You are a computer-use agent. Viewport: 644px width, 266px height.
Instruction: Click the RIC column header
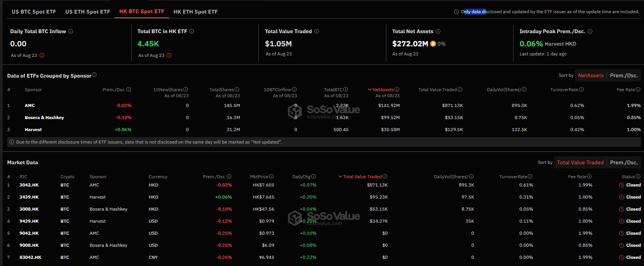click(23, 177)
